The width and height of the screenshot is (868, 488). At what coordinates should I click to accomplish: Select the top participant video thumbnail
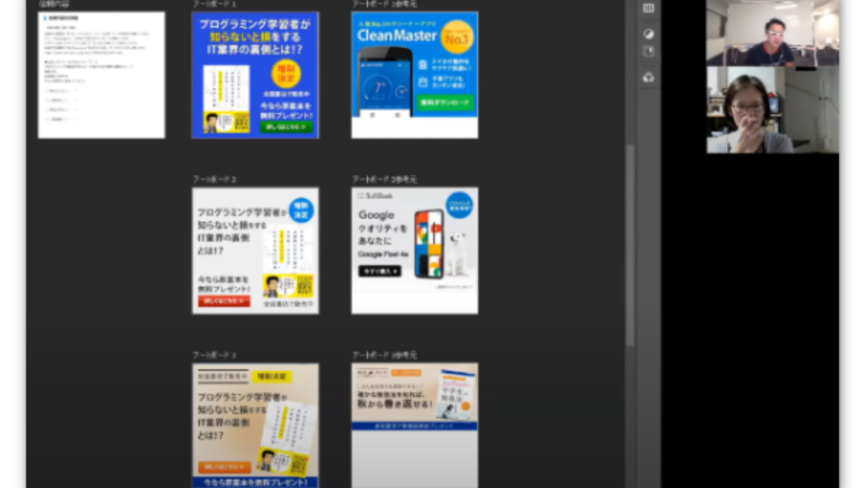[772, 33]
